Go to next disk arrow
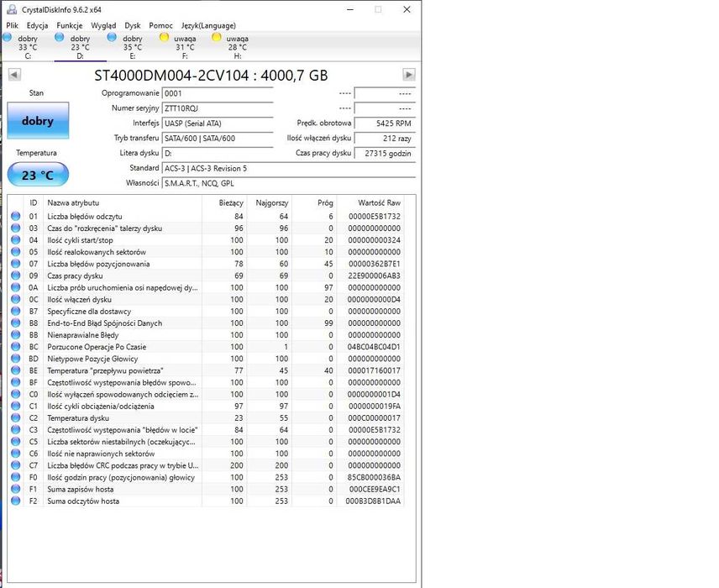The height and width of the screenshot is (588, 719). click(x=408, y=74)
